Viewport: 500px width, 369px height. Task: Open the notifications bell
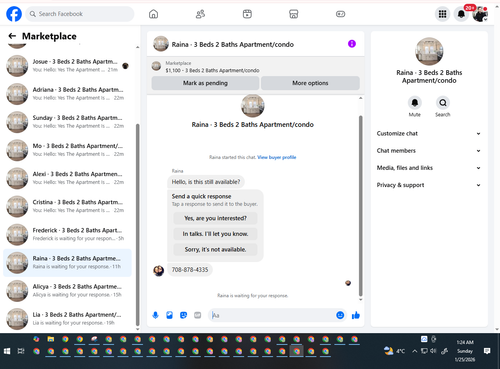tap(461, 14)
